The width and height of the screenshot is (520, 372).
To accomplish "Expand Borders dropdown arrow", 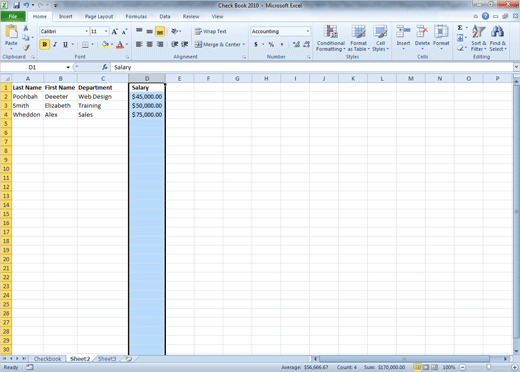I will point(92,44).
